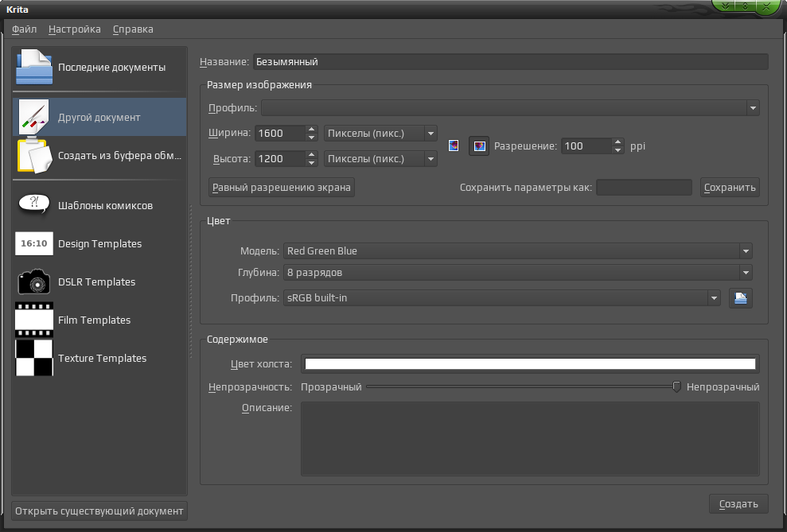Image resolution: width=787 pixels, height=532 pixels.
Task: Open Шаблоны комиксов templates
Action: click(x=99, y=206)
